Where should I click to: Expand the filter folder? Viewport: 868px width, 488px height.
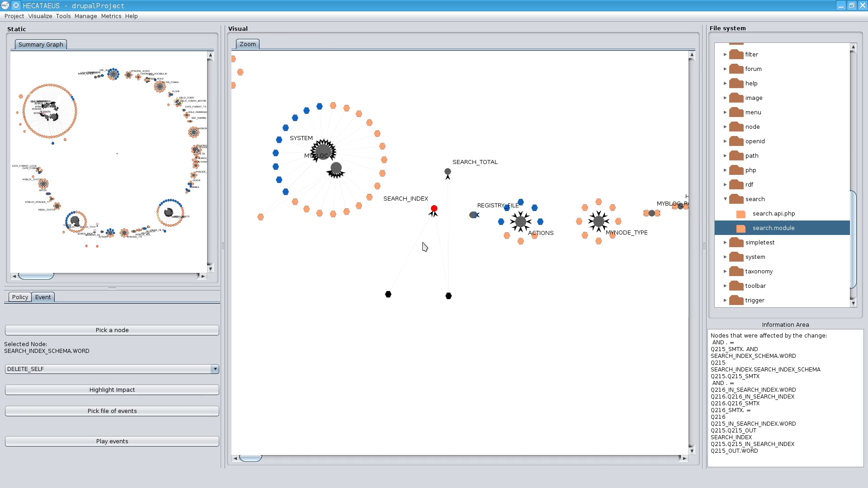click(x=725, y=54)
